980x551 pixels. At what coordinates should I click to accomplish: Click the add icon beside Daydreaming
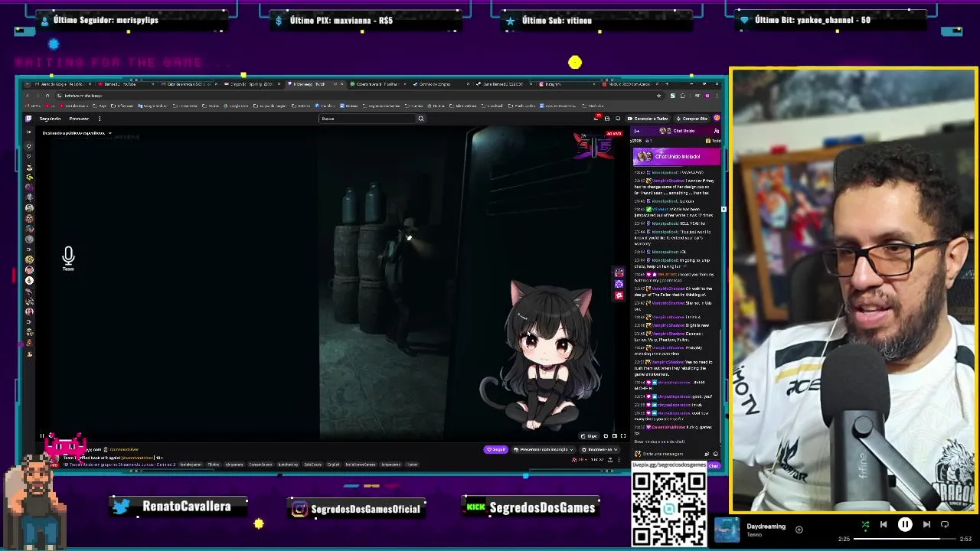click(x=799, y=529)
